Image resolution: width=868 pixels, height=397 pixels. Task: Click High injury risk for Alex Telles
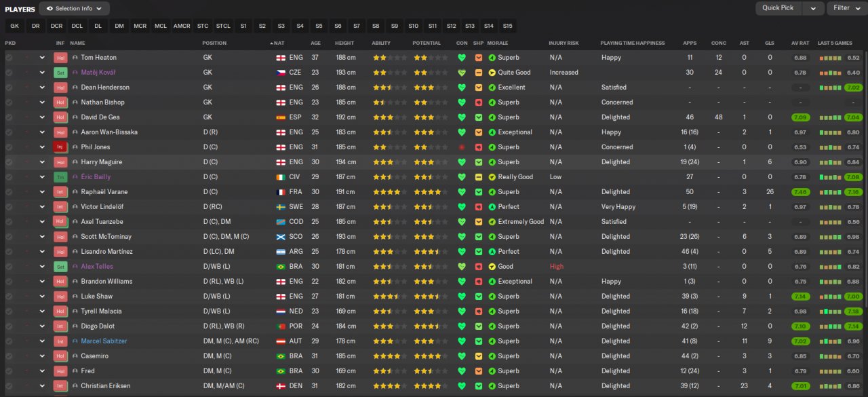[x=557, y=267]
